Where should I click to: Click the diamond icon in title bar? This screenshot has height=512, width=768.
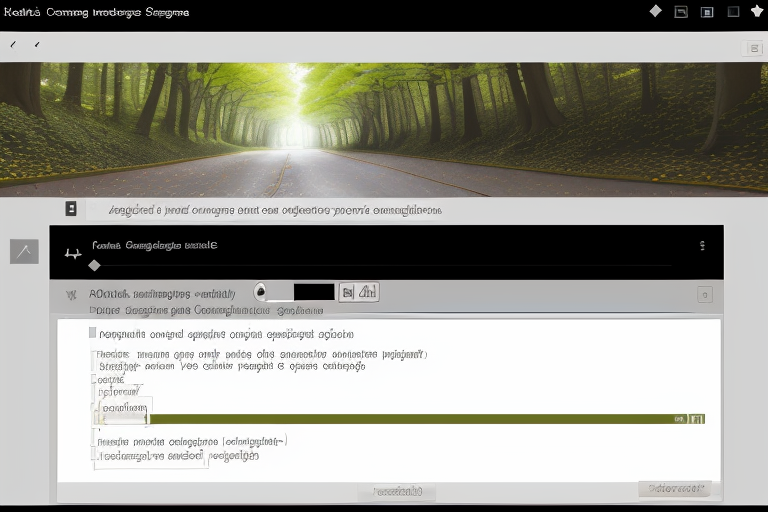(x=655, y=11)
